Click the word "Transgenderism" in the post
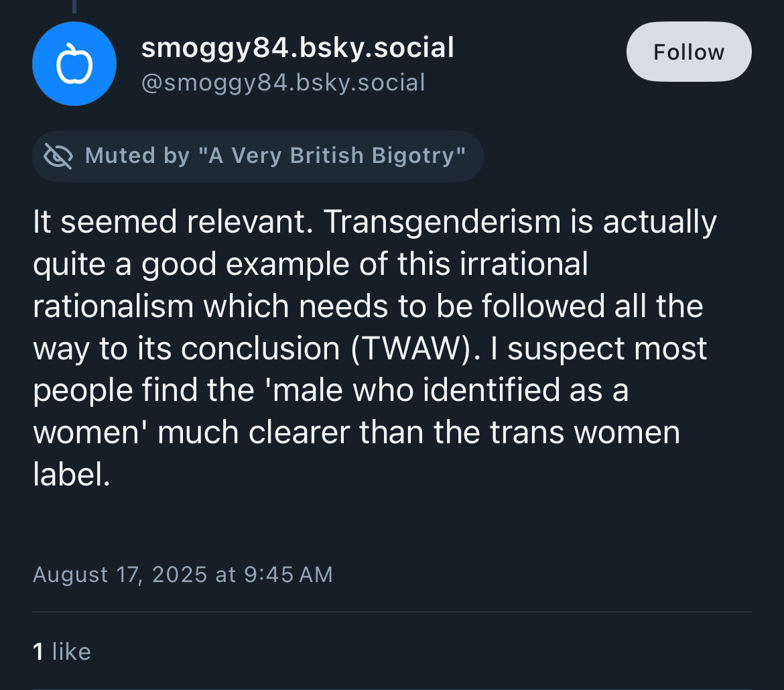 441,222
